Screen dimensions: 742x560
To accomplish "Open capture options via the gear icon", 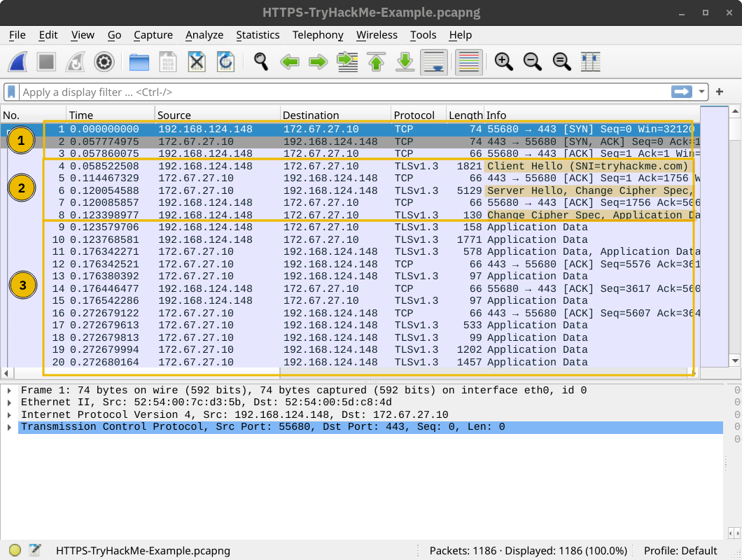I will tap(104, 62).
